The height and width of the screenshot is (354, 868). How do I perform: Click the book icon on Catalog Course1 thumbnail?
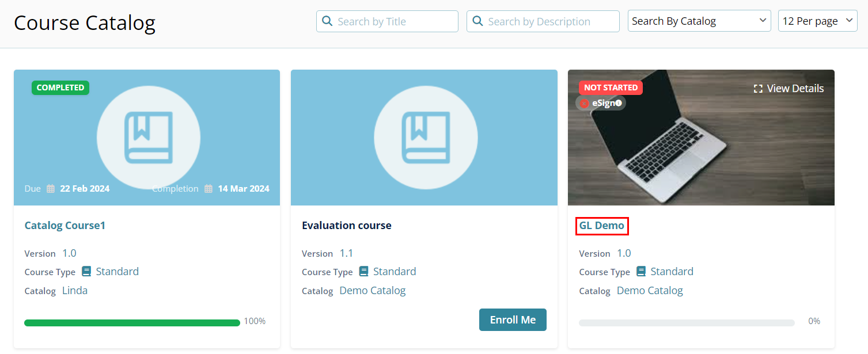point(148,138)
